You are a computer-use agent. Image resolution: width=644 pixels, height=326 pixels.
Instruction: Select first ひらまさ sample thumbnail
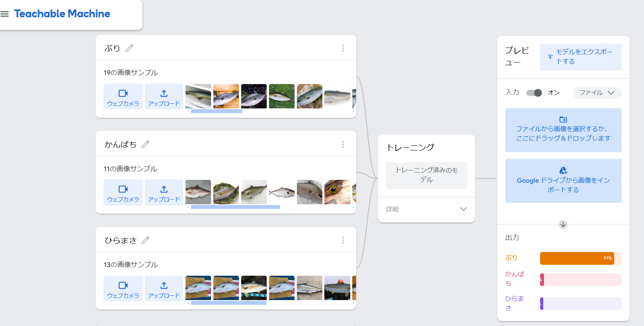coord(198,288)
